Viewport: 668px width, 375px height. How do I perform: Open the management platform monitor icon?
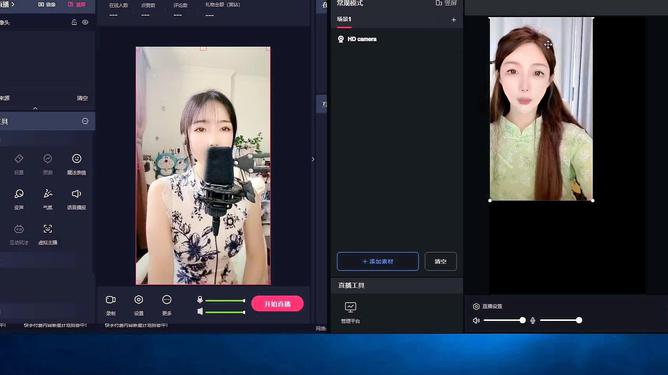[351, 307]
